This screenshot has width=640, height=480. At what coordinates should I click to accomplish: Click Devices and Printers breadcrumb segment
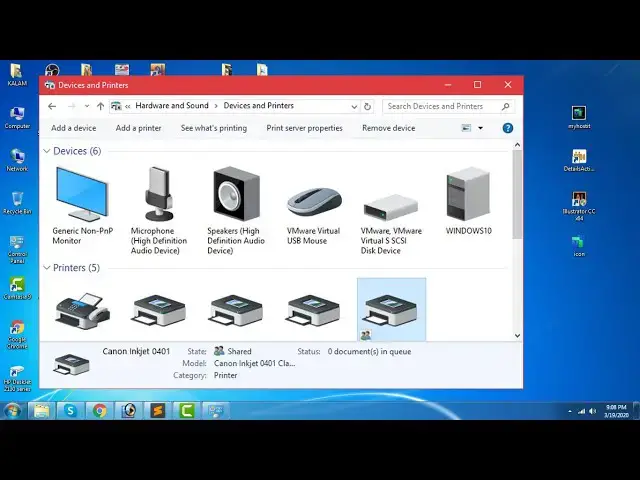coord(259,106)
